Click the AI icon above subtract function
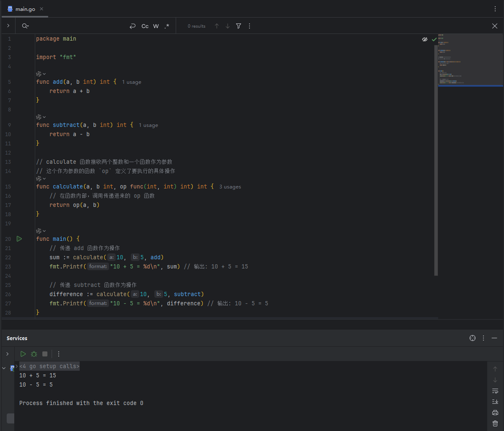Screen dimensions: 504x431 tap(39, 117)
